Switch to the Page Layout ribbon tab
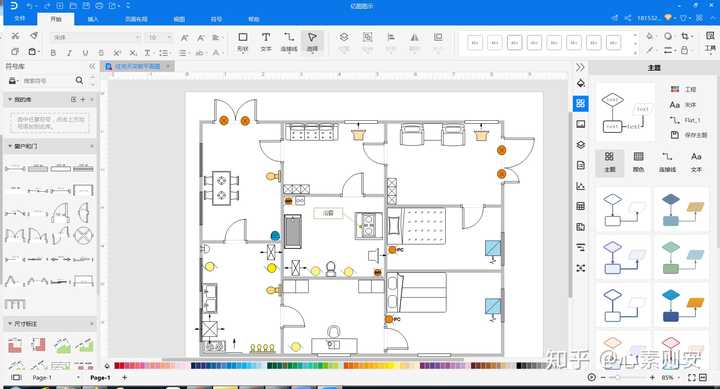The image size is (720, 389). [x=136, y=19]
